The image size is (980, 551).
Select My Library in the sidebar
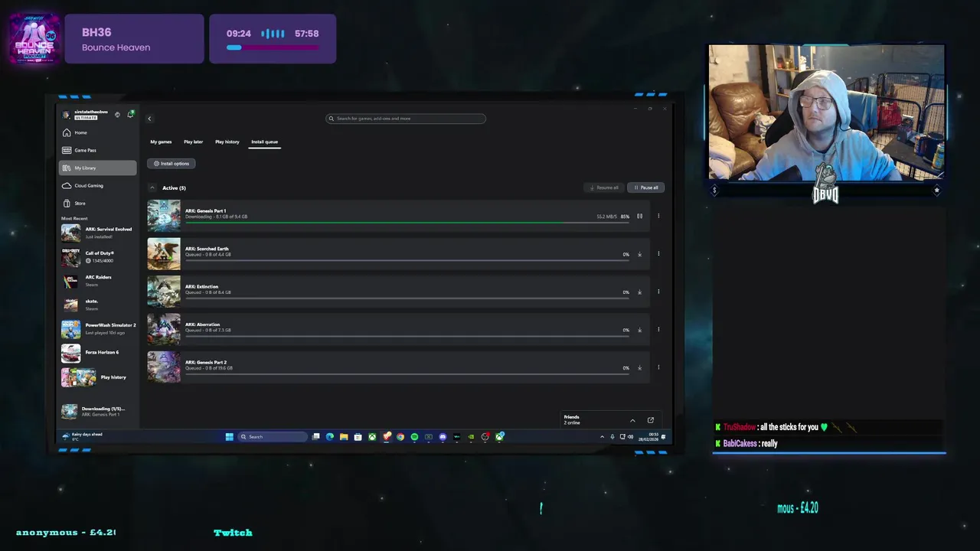(x=98, y=168)
